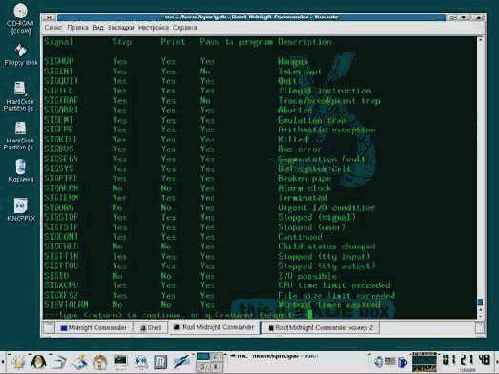Click the Konsole vertical scrollbar

coord(480,178)
